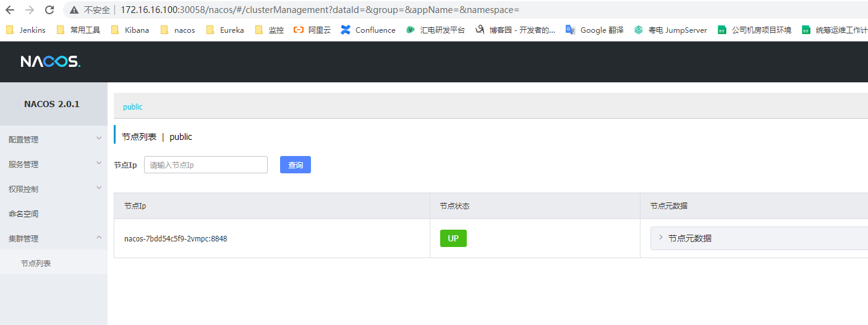
Task: Click the NACOS 2.0.1 version label
Action: point(52,104)
